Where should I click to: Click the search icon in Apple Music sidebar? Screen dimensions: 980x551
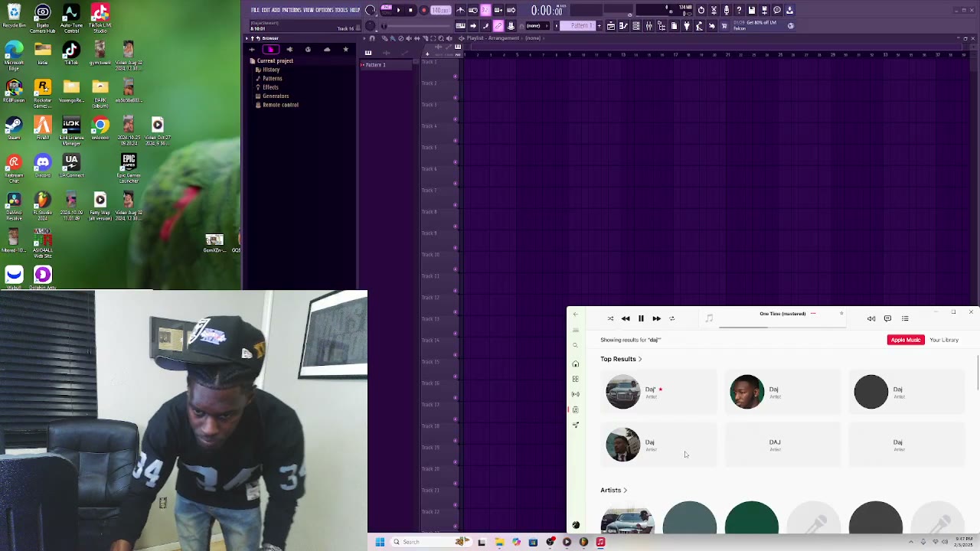coord(576,346)
